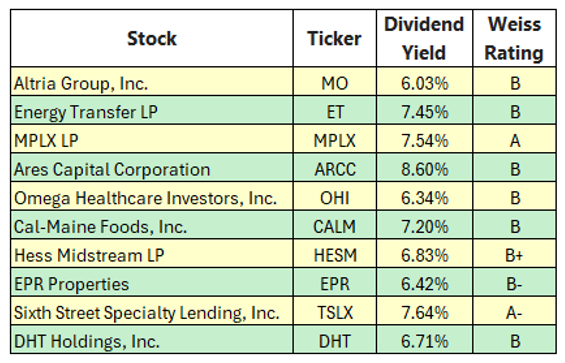Click the Dividend Yield header cell
The height and width of the screenshot is (363, 565).
click(424, 38)
